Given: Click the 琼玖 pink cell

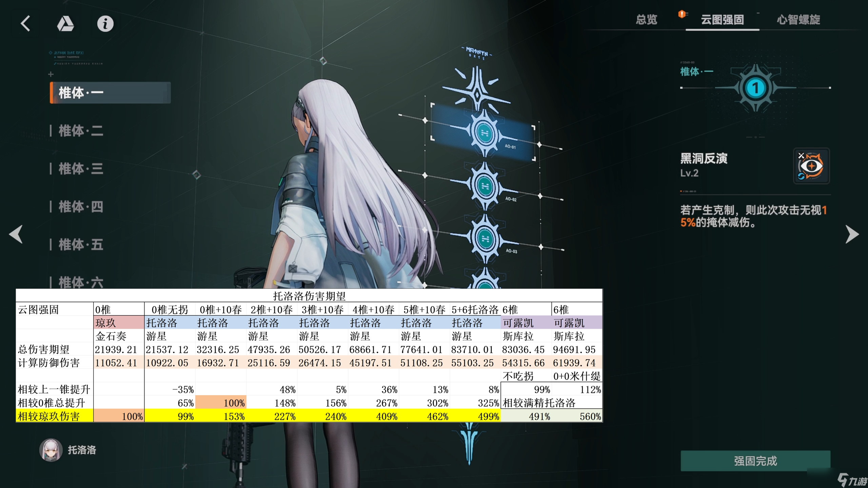Looking at the screenshot, I should coord(119,323).
